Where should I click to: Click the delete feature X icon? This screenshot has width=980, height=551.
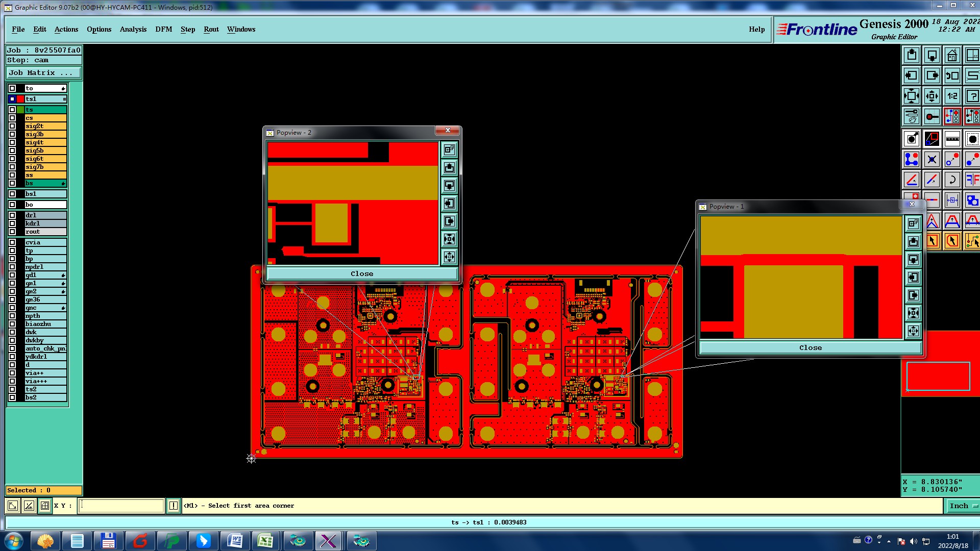pos(932,160)
